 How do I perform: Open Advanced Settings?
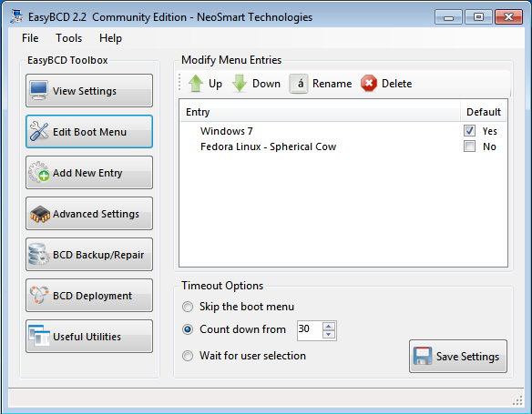pos(89,214)
